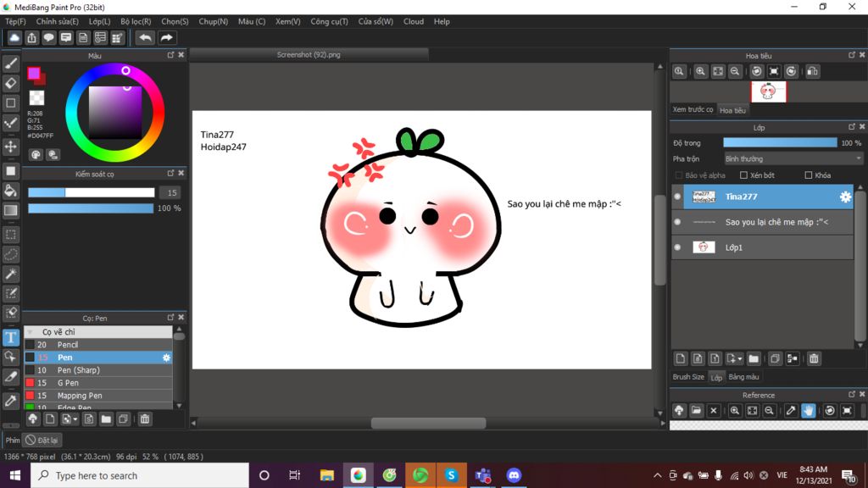This screenshot has width=868, height=488.
Task: Open the Tệp(F) menu
Action: [x=15, y=21]
